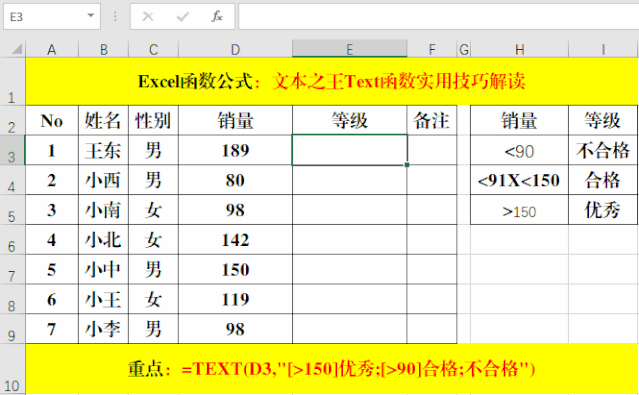
Task: Click the sales value 142
Action: click(x=236, y=240)
